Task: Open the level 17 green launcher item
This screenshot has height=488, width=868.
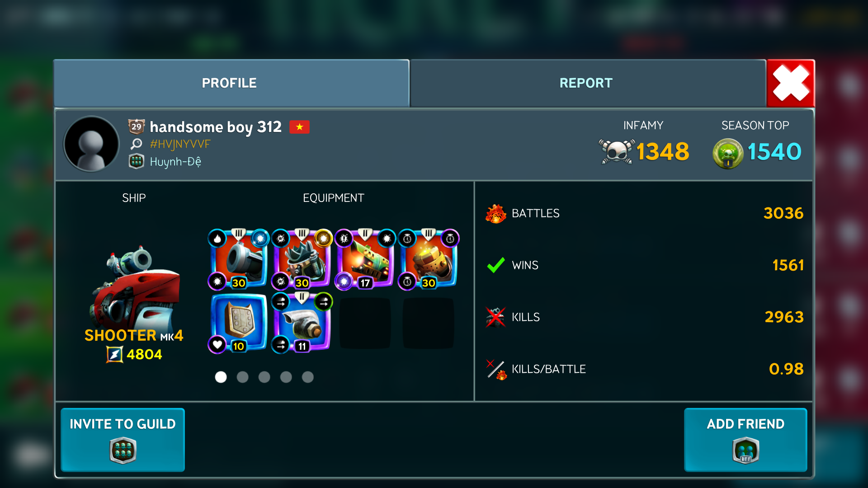Action: [365, 259]
